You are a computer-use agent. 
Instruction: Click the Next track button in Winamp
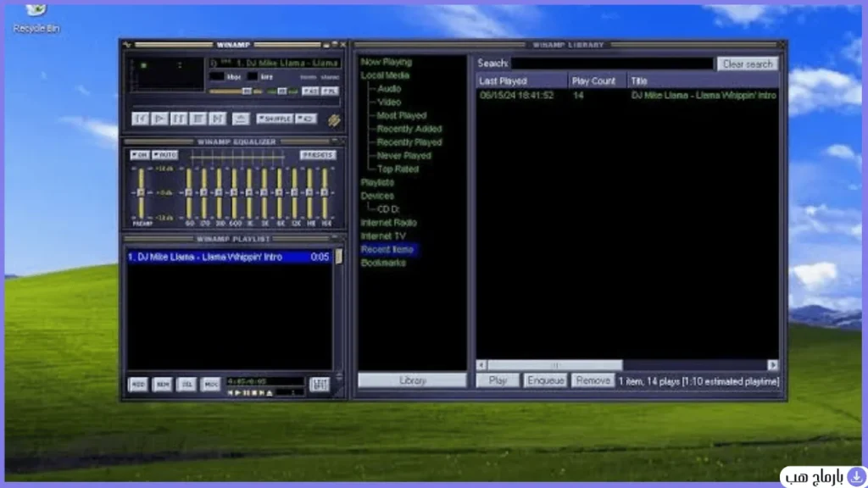click(x=218, y=119)
